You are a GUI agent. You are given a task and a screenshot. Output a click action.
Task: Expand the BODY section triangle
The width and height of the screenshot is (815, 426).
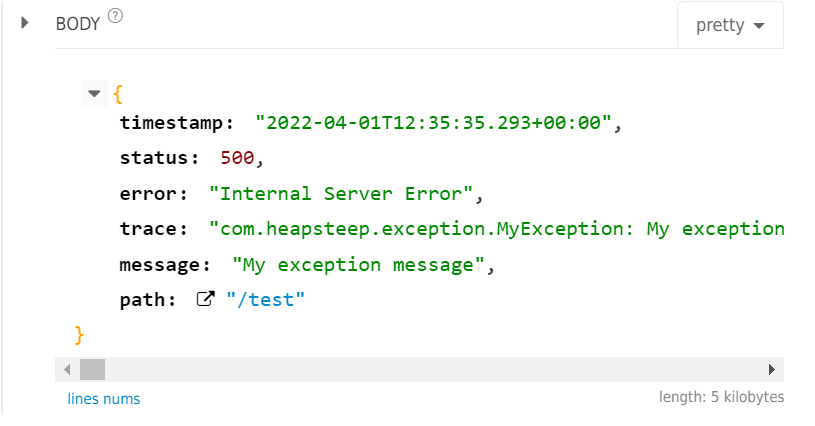pyautogui.click(x=24, y=23)
